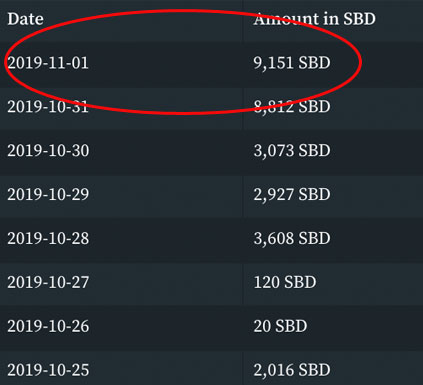
Task: Click the word SBD in column header
Action: [359, 19]
